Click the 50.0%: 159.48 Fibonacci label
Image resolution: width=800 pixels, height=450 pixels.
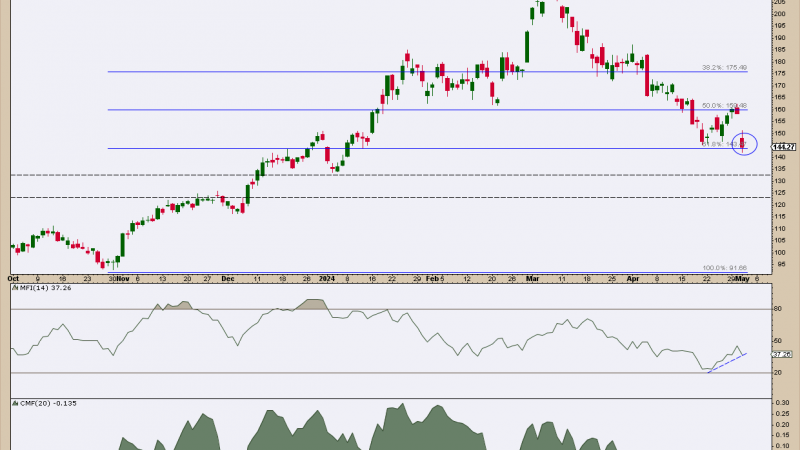coord(724,106)
